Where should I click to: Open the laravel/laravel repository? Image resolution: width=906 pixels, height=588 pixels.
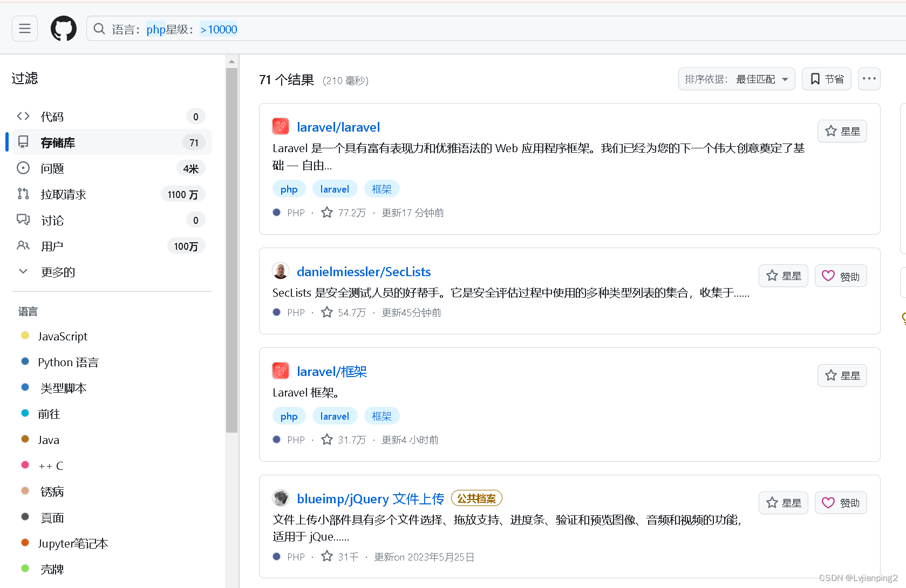point(338,127)
